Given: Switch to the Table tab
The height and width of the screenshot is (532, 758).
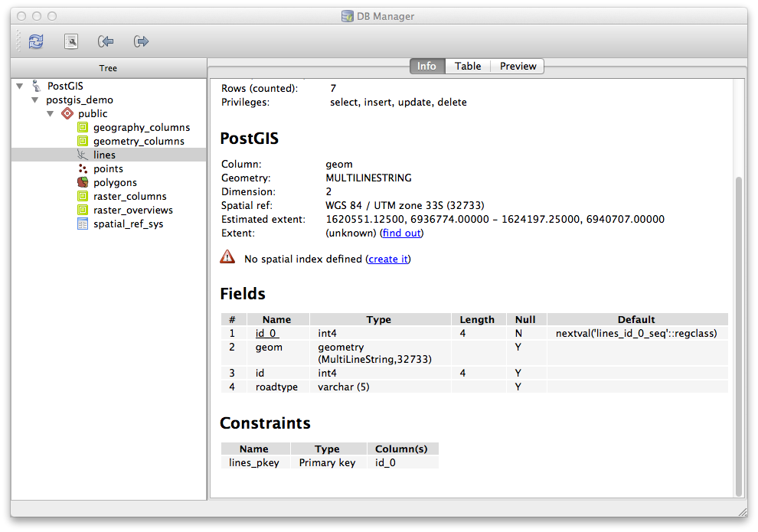Looking at the screenshot, I should pyautogui.click(x=468, y=67).
